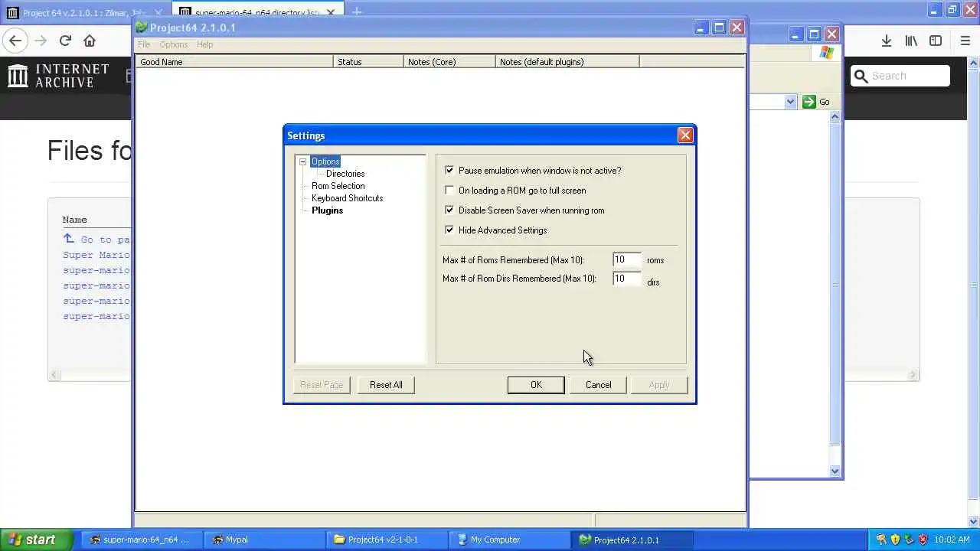Click browser back arrow
Viewport: 980px width, 551px height.
tap(15, 41)
